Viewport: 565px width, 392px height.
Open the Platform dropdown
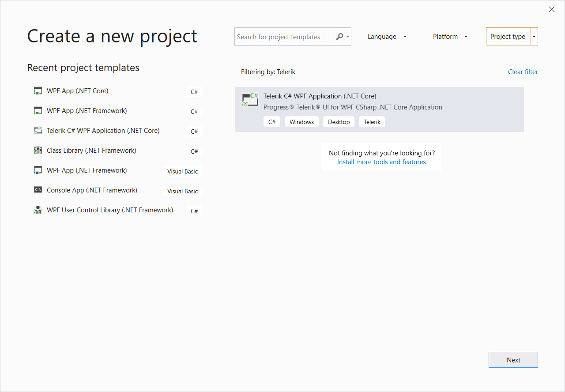click(450, 37)
